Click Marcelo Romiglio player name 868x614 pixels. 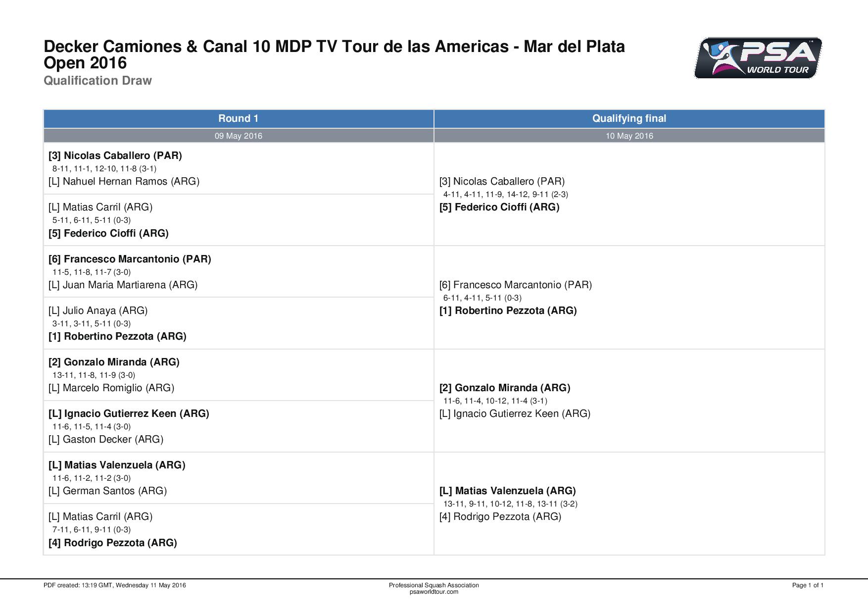tap(111, 388)
